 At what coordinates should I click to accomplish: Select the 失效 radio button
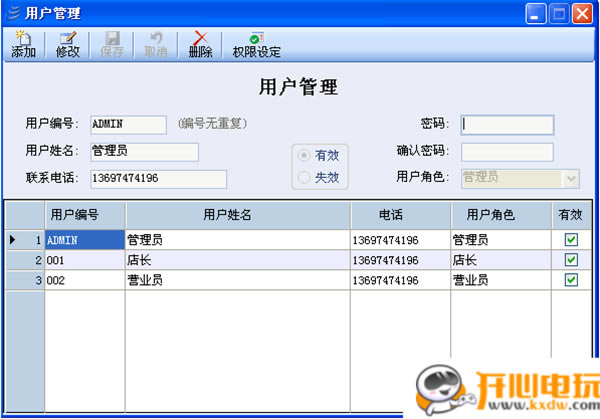pos(304,177)
